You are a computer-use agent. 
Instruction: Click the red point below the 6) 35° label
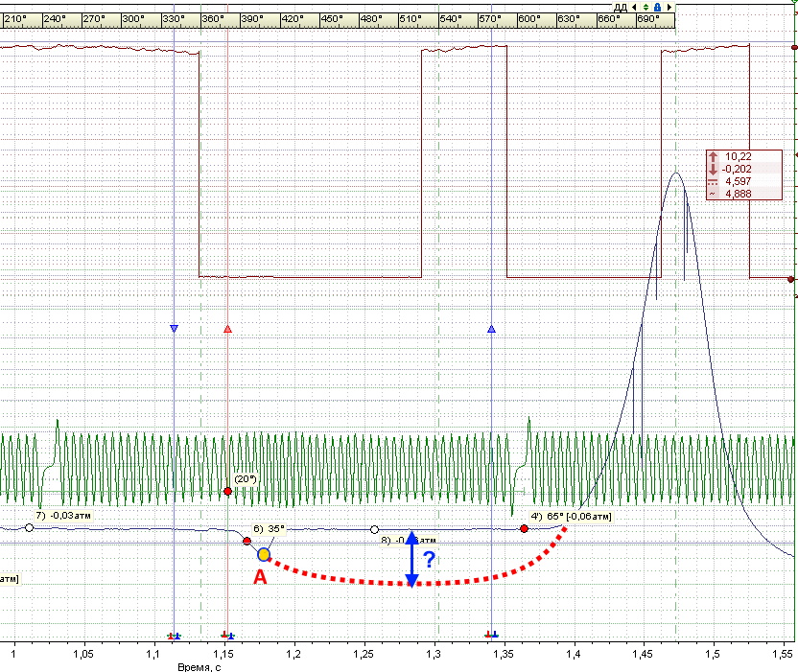[246, 541]
